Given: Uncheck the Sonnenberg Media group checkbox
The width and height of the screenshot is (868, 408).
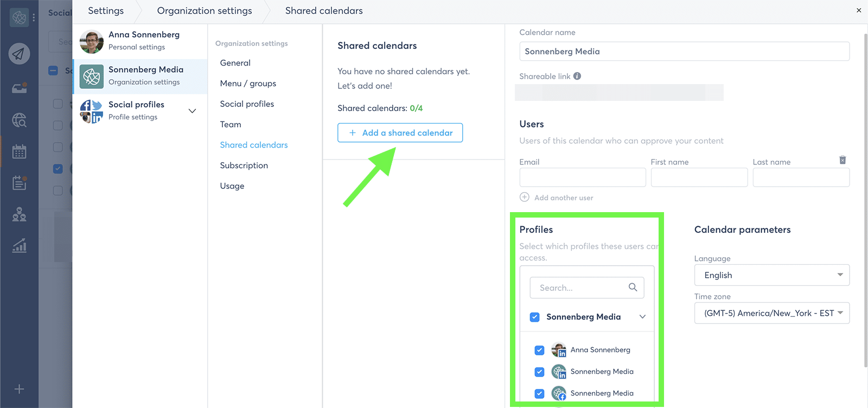Looking at the screenshot, I should (535, 317).
